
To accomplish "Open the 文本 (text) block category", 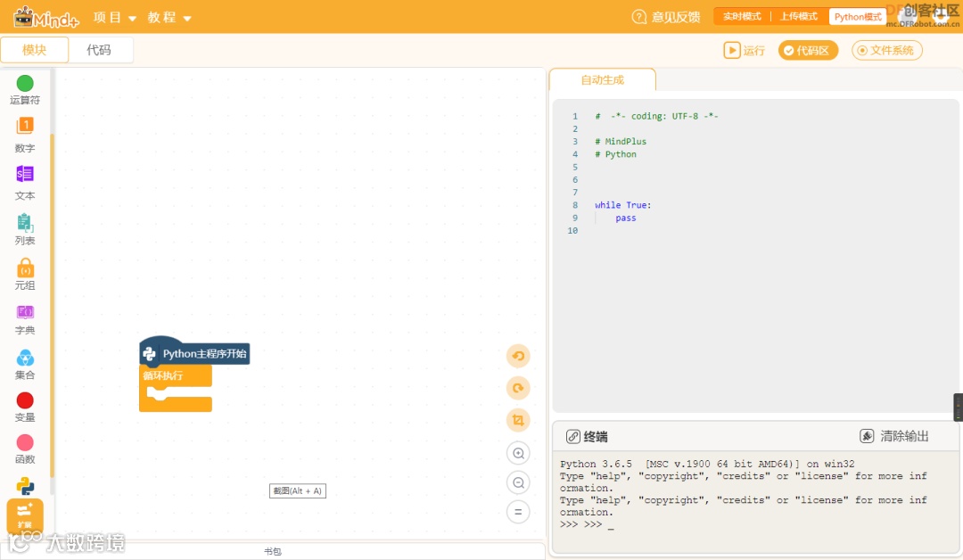I will pyautogui.click(x=25, y=183).
